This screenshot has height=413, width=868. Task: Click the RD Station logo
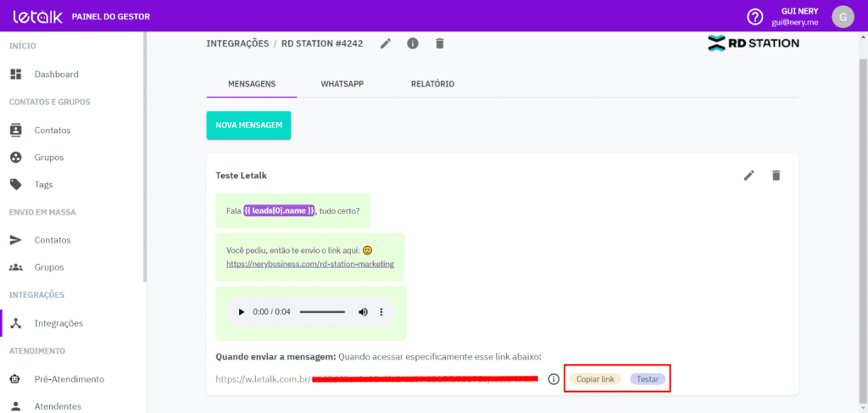coord(754,43)
